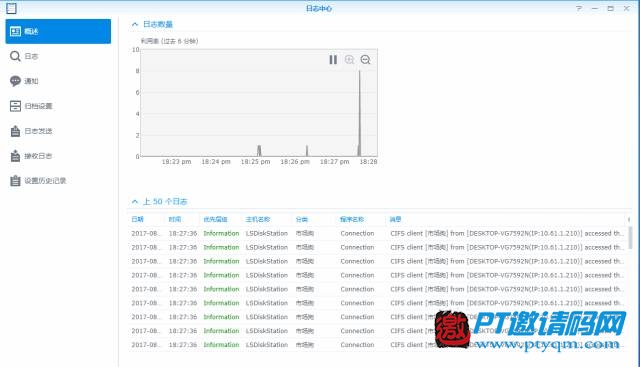Sort by the 时间 column header
Screen dimensions: 640x367
click(x=175, y=220)
